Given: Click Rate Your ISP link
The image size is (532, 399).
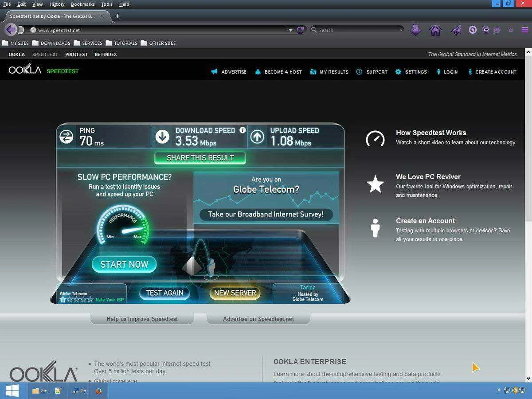Looking at the screenshot, I should pyautogui.click(x=110, y=300).
